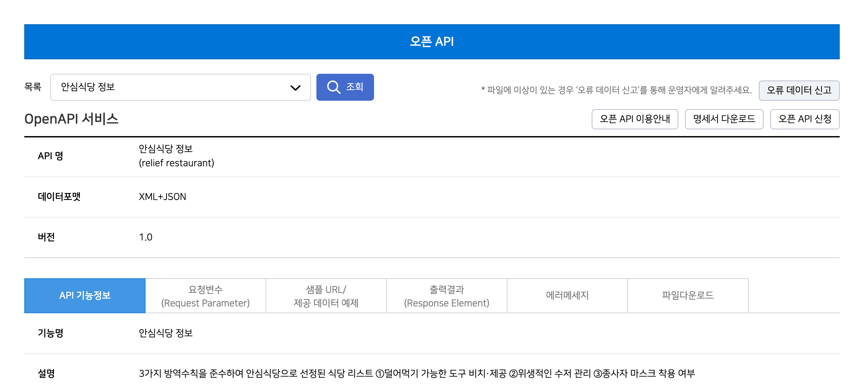Open the 오픈 API 이용안내 guide
The height and width of the screenshot is (386, 868).
pos(634,119)
